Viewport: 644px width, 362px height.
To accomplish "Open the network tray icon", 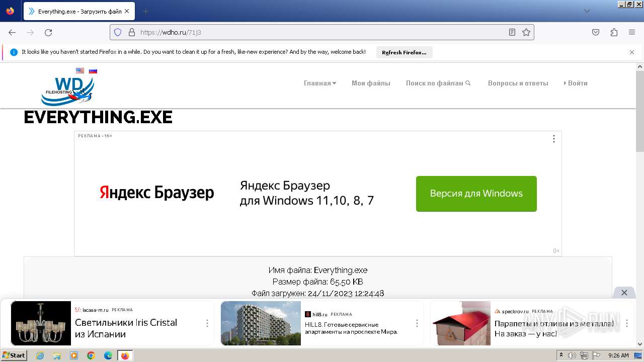I will coord(584,355).
